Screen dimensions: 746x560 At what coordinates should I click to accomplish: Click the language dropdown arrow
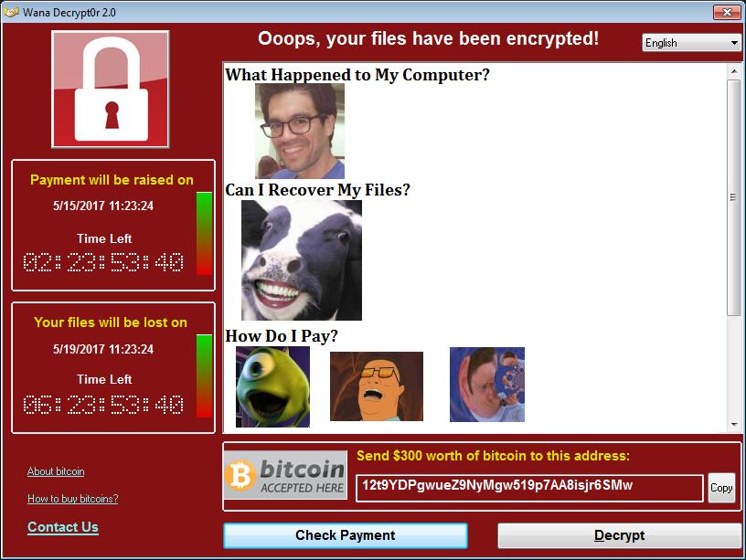734,43
